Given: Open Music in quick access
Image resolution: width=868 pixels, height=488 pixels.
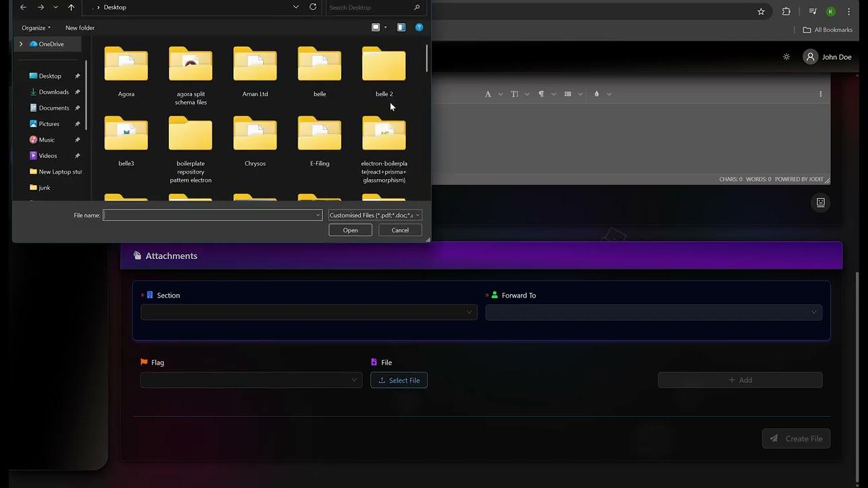Looking at the screenshot, I should click(46, 140).
